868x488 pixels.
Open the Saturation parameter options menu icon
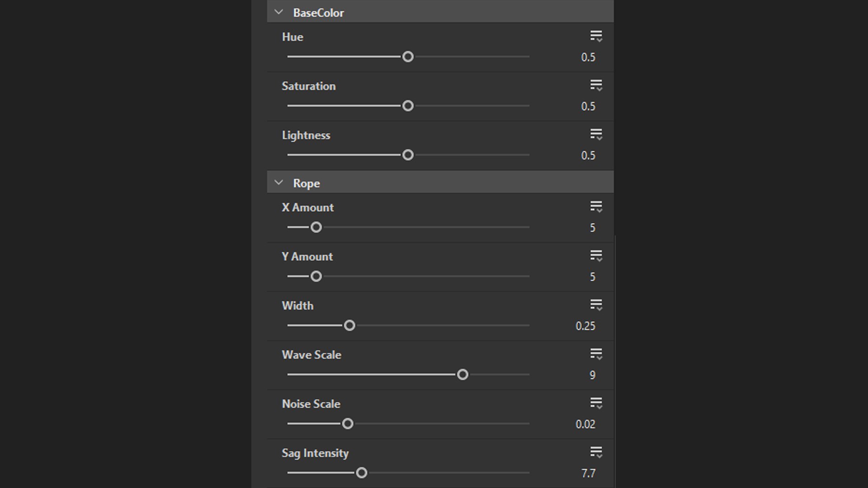coord(596,85)
